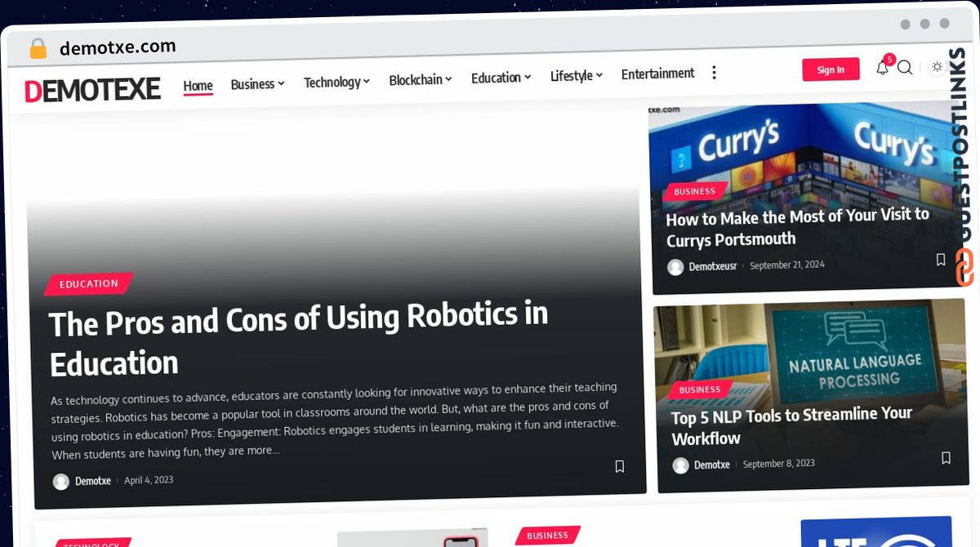
Task: Click the author avatar on the NLP Tools article
Action: (681, 465)
